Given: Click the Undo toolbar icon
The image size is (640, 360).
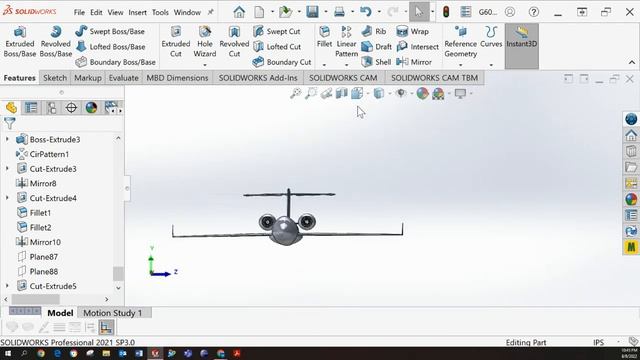Looking at the screenshot, I should [x=365, y=12].
